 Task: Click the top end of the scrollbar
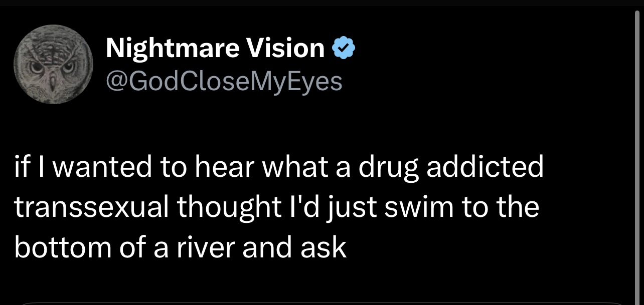click(x=637, y=14)
